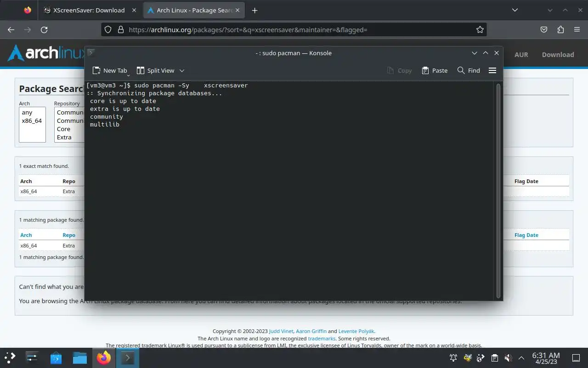
Task: Reload the Arch Linux page
Action: pos(44,29)
